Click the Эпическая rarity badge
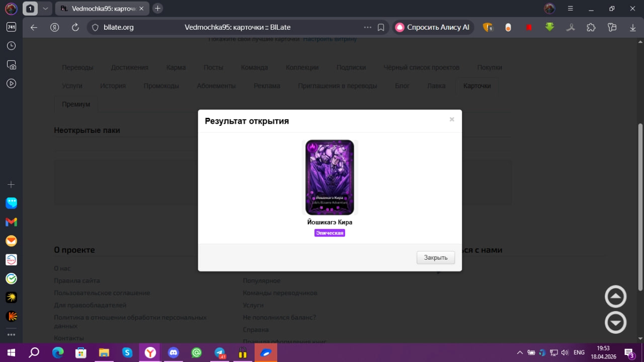 pyautogui.click(x=330, y=233)
